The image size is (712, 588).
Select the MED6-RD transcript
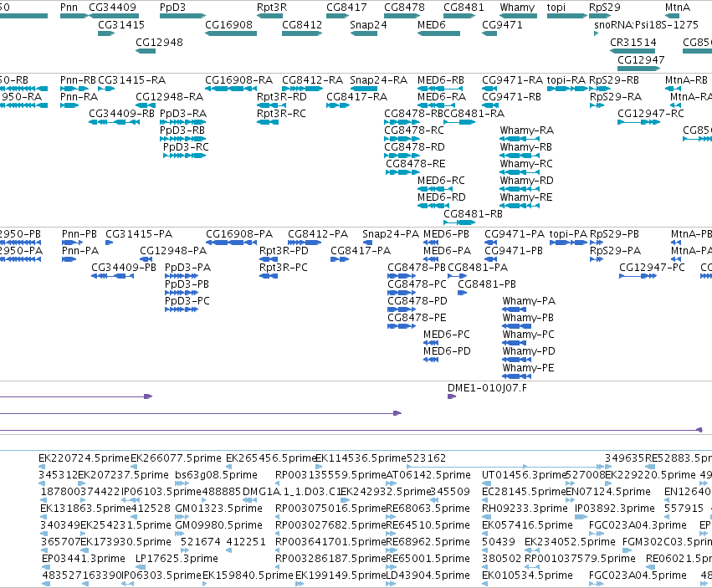coord(433,206)
